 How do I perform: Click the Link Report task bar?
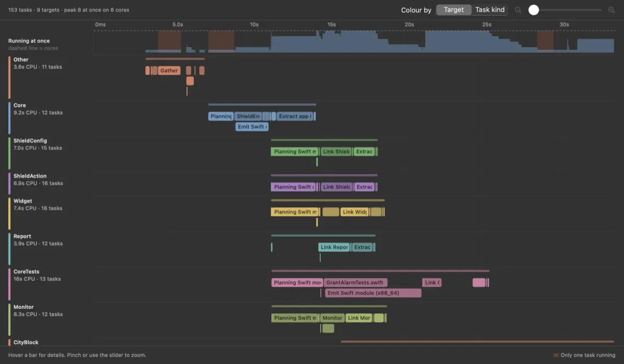click(334, 248)
